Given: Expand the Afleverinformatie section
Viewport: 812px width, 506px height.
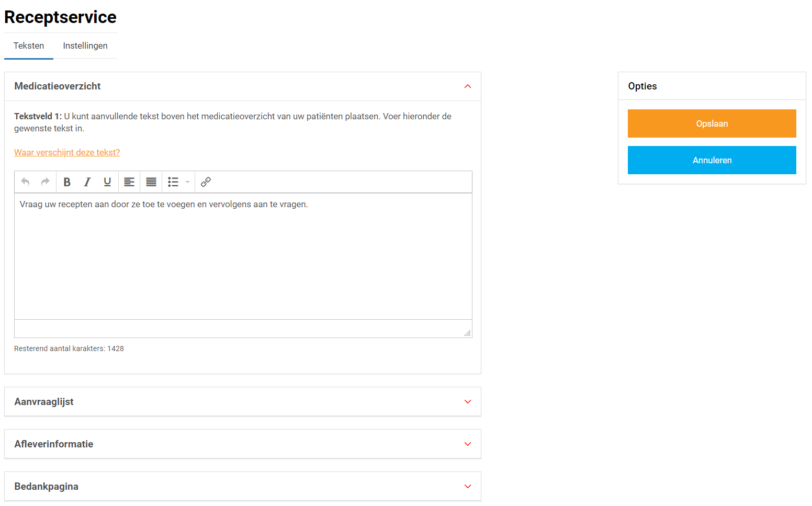Looking at the screenshot, I should pos(467,444).
